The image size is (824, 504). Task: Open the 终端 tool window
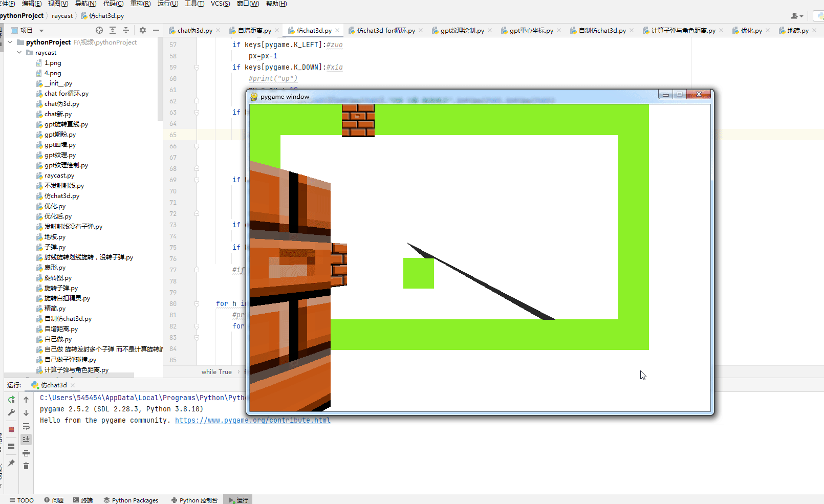click(x=83, y=500)
